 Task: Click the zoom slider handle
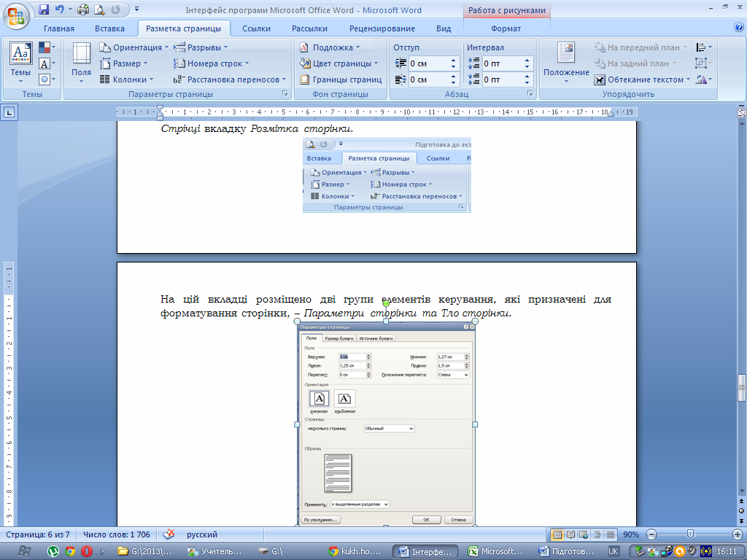(x=690, y=534)
